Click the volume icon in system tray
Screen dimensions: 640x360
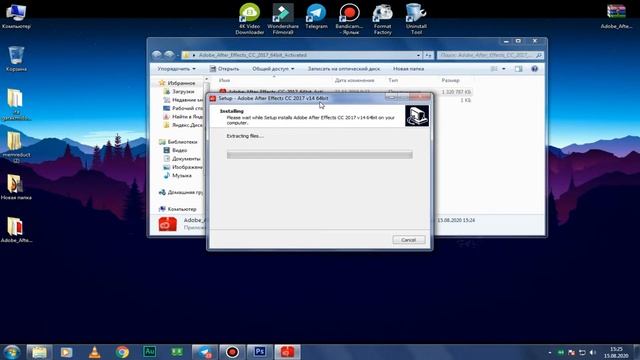point(593,352)
